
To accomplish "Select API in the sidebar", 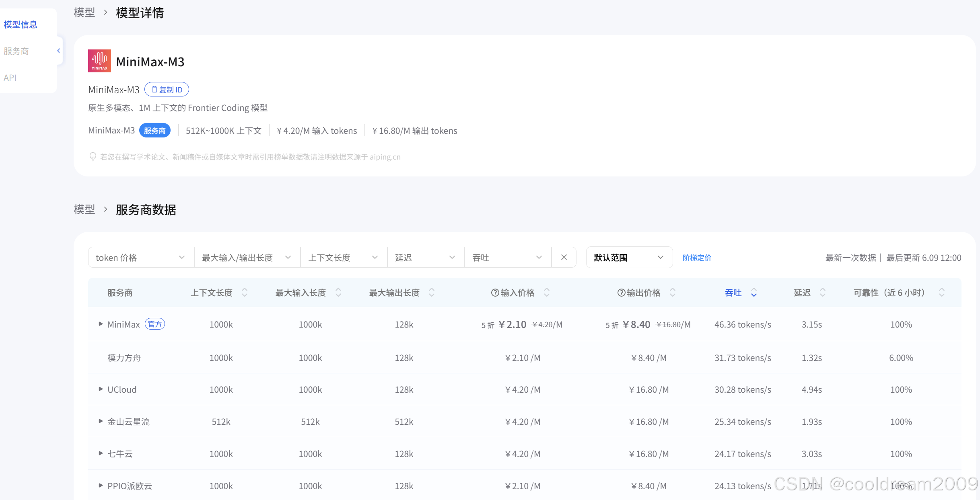I will (10, 78).
